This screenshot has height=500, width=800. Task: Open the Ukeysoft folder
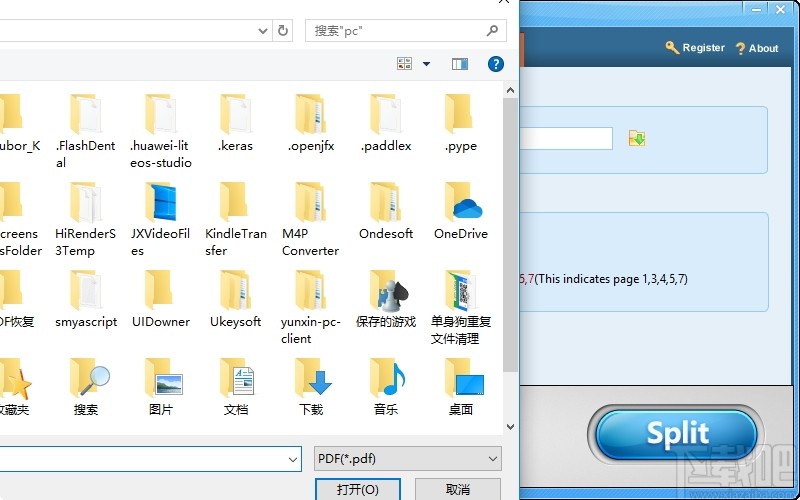click(x=235, y=299)
